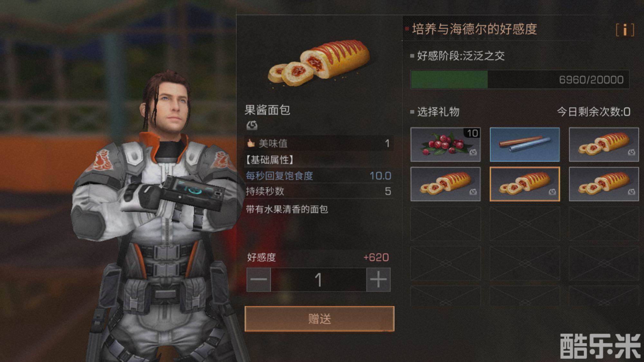Increase gift quantity with the plus button
Viewport: 644px width, 362px height.
click(x=378, y=280)
